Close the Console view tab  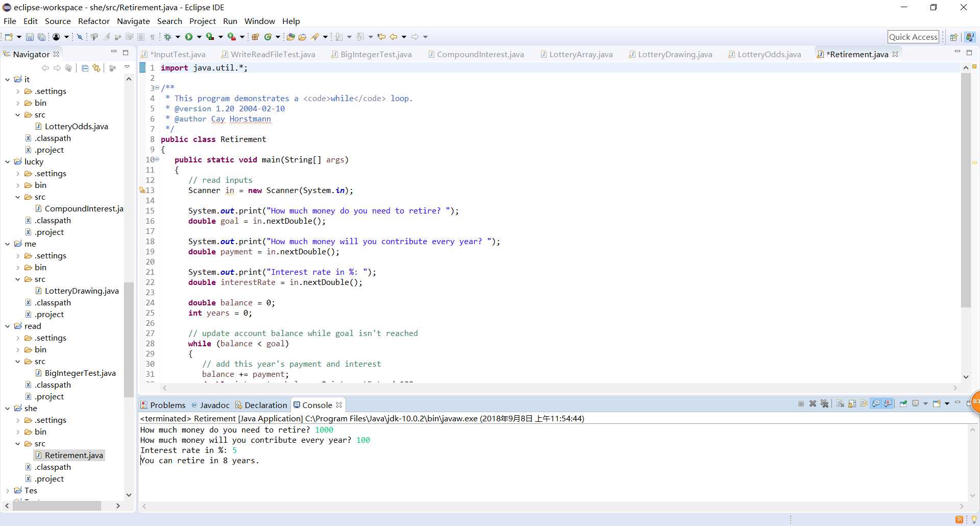click(339, 405)
